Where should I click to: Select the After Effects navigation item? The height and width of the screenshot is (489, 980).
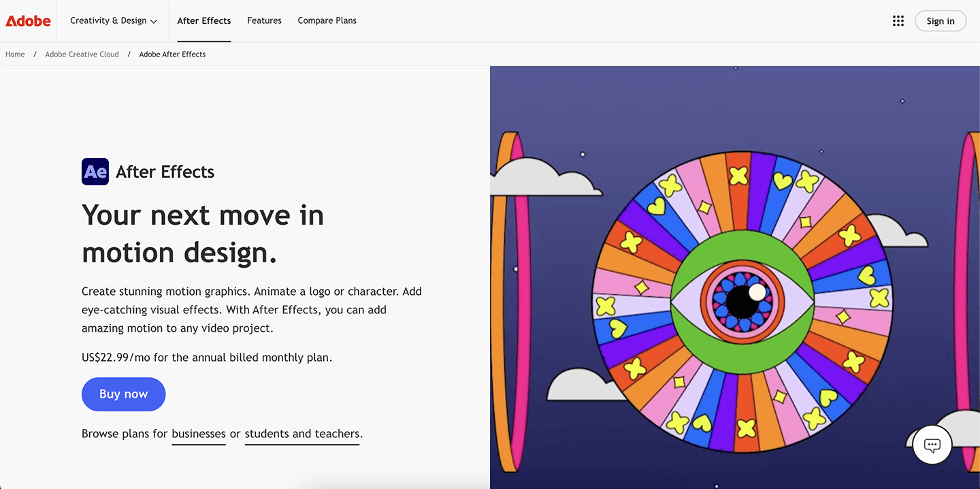point(203,20)
